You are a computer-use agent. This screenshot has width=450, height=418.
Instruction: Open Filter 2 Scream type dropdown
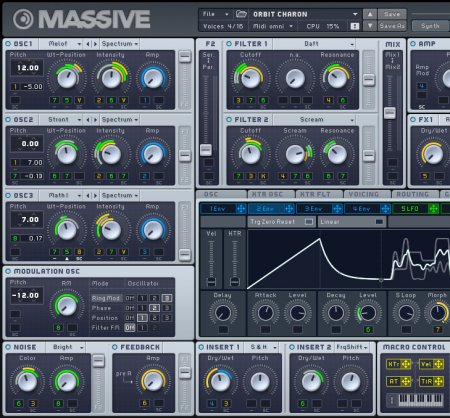point(315,119)
